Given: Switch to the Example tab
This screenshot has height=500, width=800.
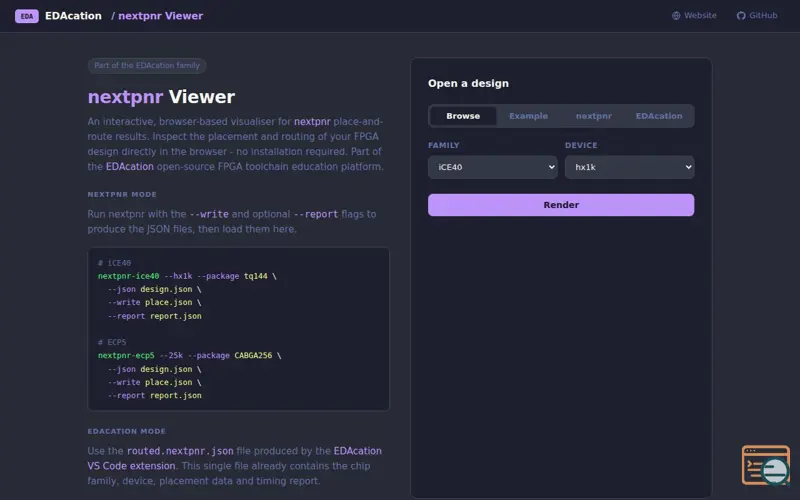Looking at the screenshot, I should coord(528,116).
